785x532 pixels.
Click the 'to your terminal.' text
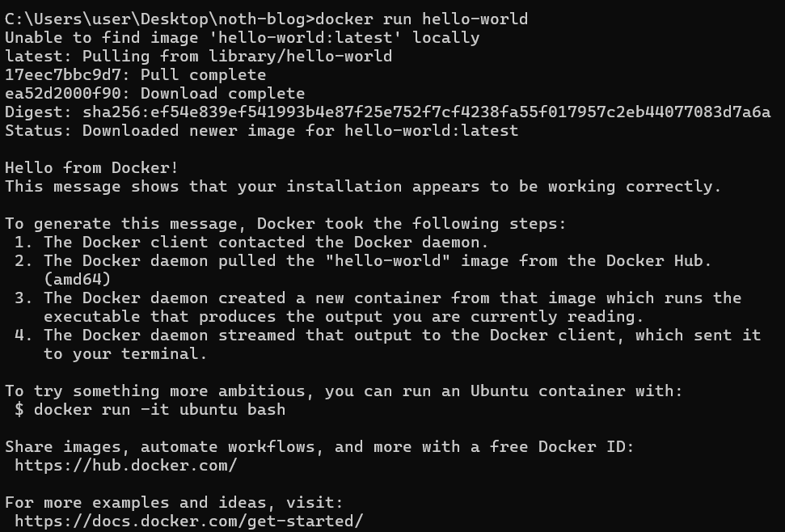125,353
